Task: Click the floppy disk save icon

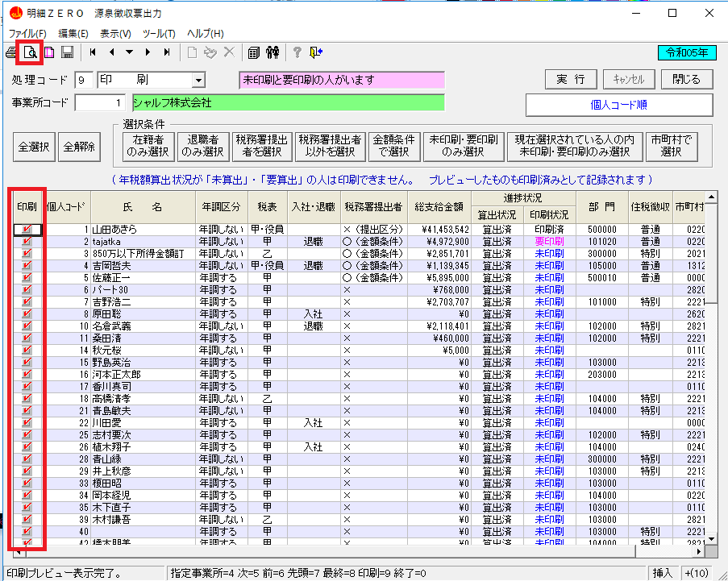Action: [68, 52]
